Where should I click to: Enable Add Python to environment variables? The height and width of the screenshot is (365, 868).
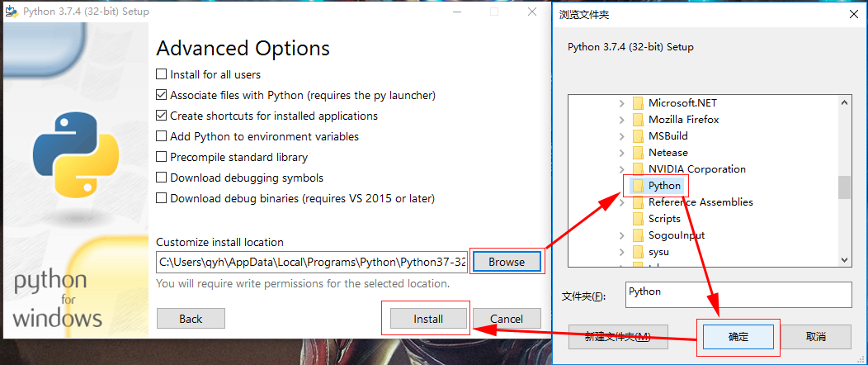pyautogui.click(x=161, y=136)
